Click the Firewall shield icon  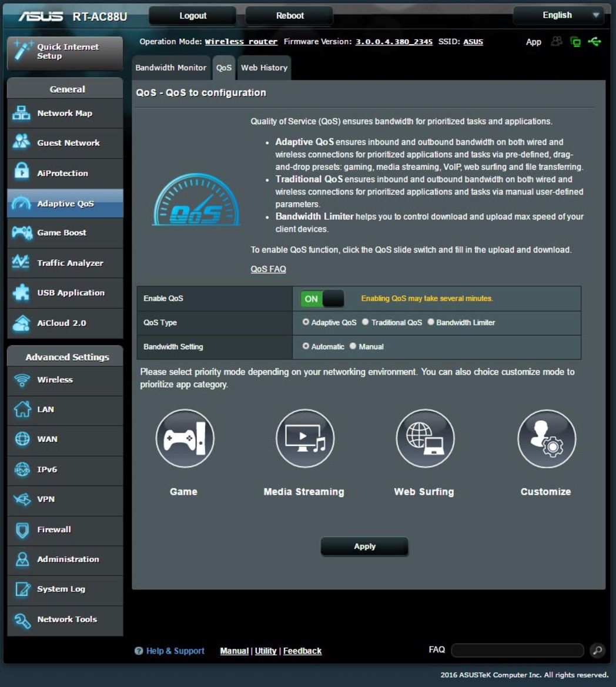(x=22, y=530)
